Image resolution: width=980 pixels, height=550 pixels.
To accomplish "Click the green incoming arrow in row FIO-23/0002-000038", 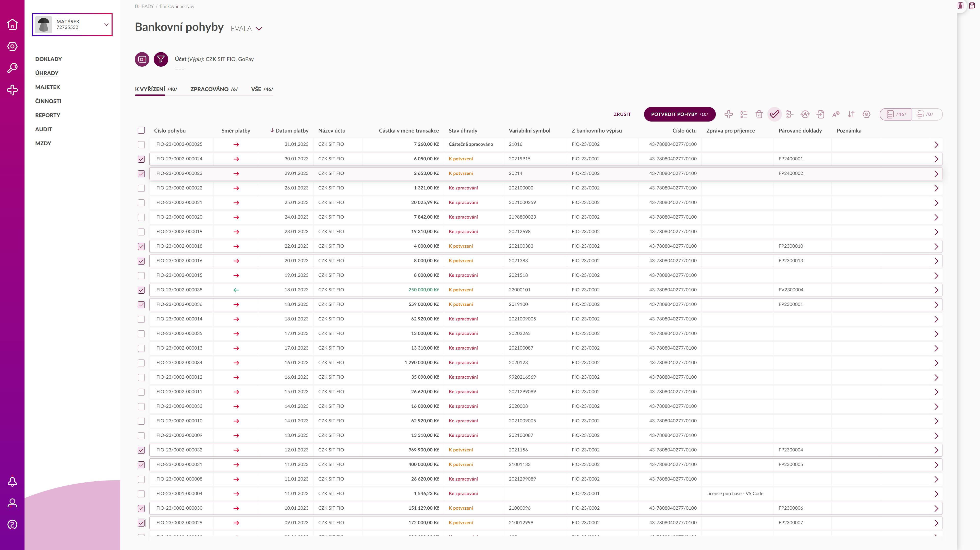I will pos(236,290).
